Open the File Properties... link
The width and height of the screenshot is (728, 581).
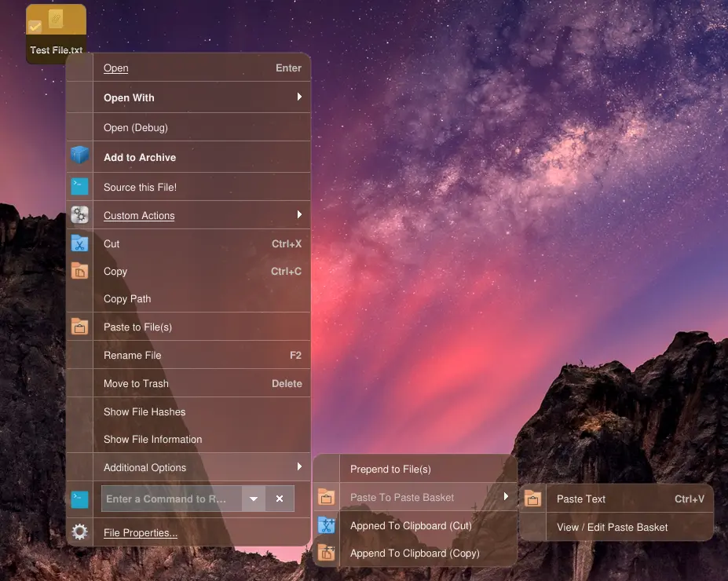tap(141, 532)
